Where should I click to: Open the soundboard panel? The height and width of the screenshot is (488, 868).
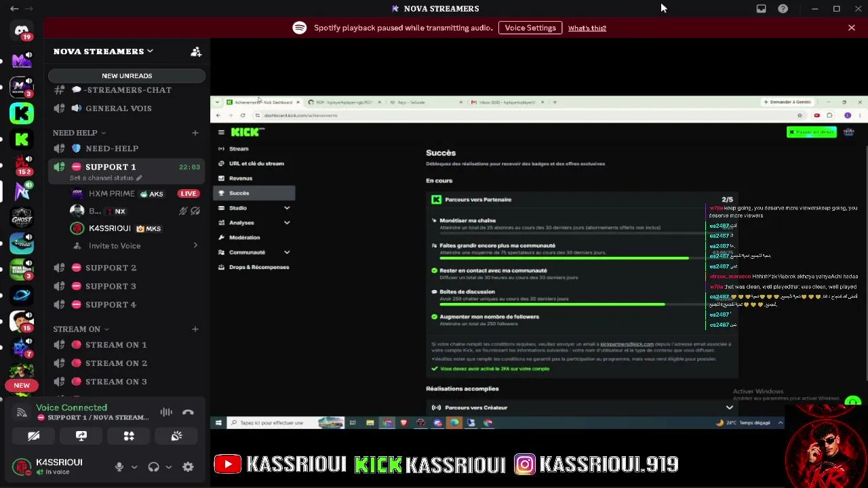coord(176,436)
